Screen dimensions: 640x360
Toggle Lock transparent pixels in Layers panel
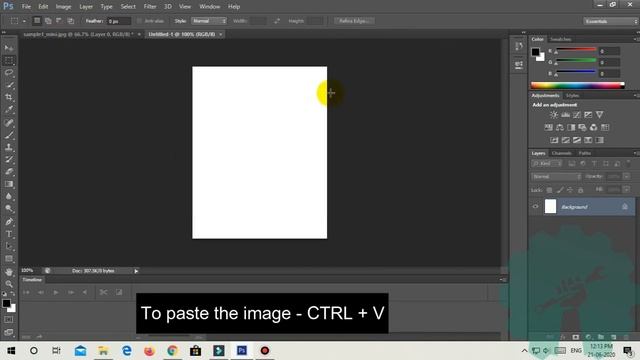point(550,190)
